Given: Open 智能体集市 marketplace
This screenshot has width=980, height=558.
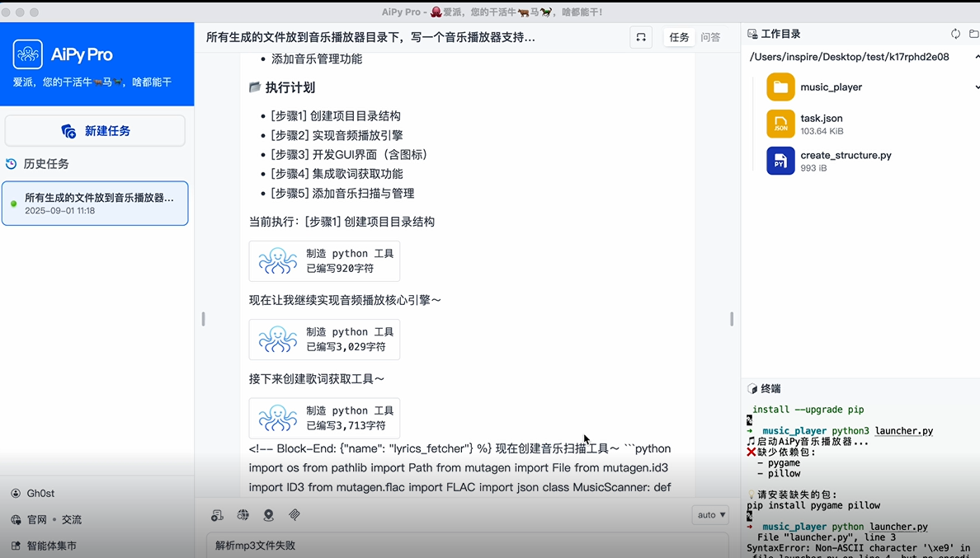Looking at the screenshot, I should coord(45,546).
